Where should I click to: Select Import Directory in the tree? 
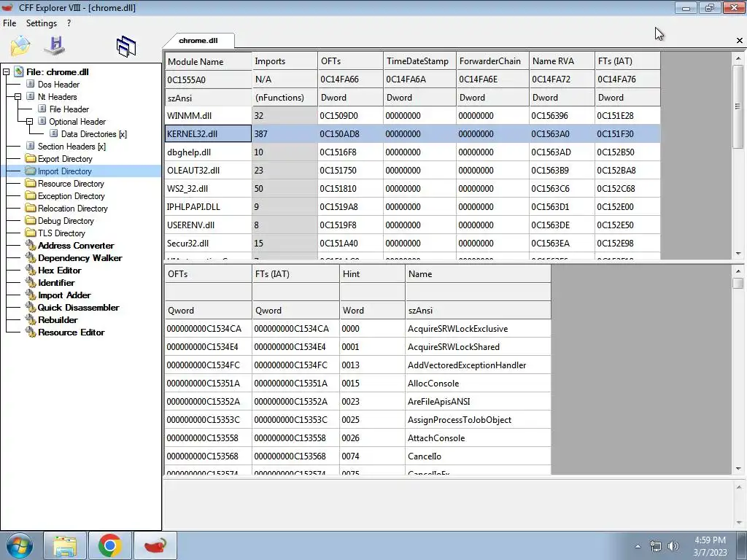click(64, 171)
